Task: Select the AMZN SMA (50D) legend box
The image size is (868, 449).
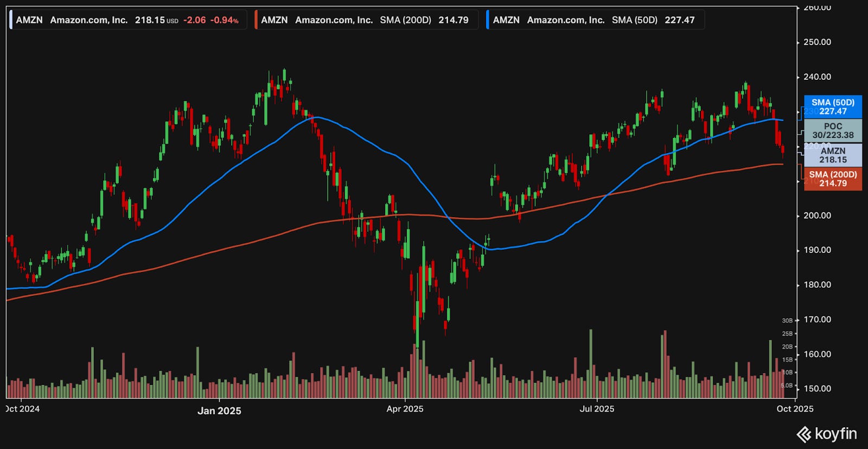Action: pyautogui.click(x=595, y=20)
